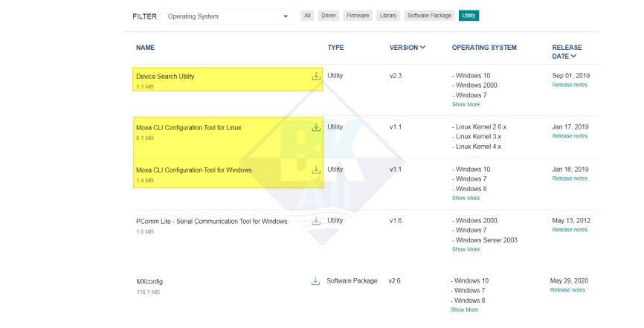Click the Linux Kernel 2.6.x entry
Image resolution: width=644 pixels, height=328 pixels.
click(479, 127)
